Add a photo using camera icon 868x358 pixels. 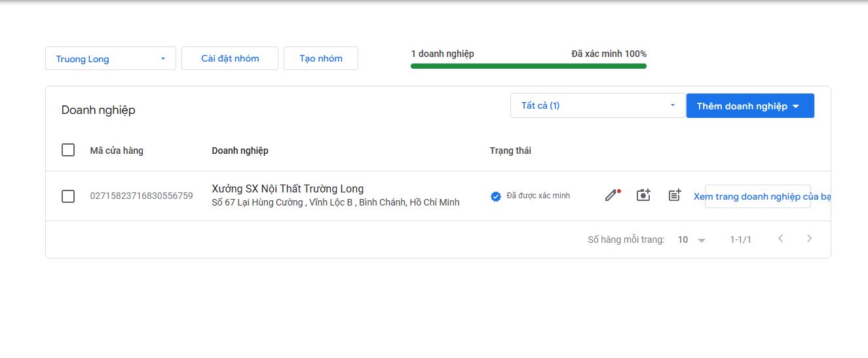643,195
